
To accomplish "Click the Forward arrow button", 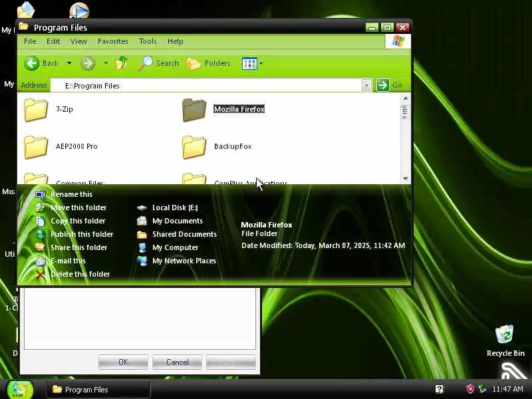I will (x=88, y=63).
